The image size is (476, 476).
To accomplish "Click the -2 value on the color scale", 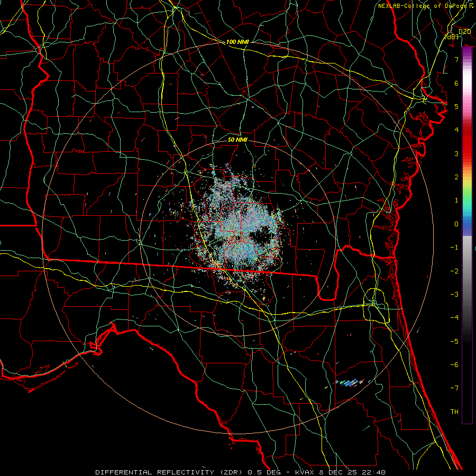I will [454, 271].
